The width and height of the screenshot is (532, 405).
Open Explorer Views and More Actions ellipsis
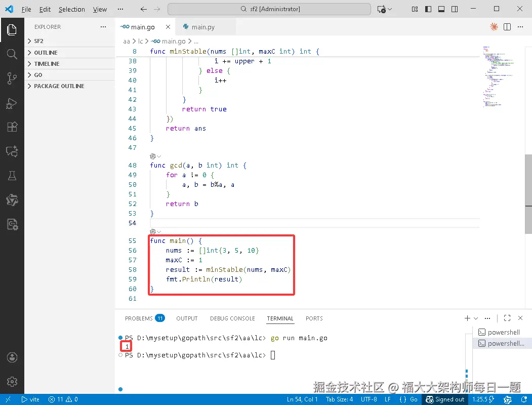coord(103,27)
